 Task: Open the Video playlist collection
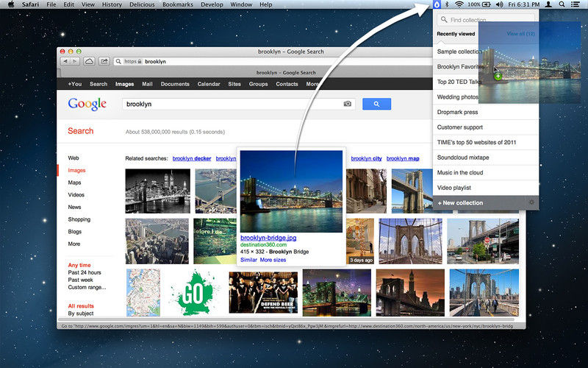(486, 188)
